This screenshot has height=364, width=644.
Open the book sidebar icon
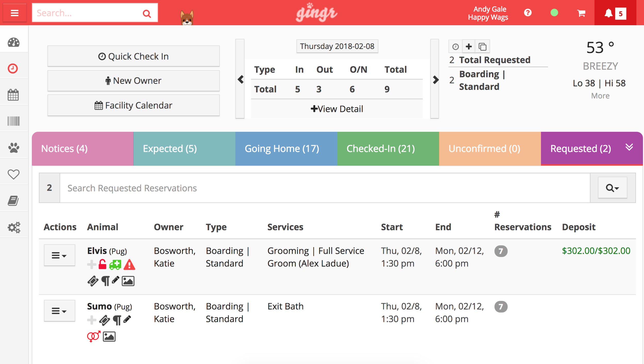tap(13, 201)
